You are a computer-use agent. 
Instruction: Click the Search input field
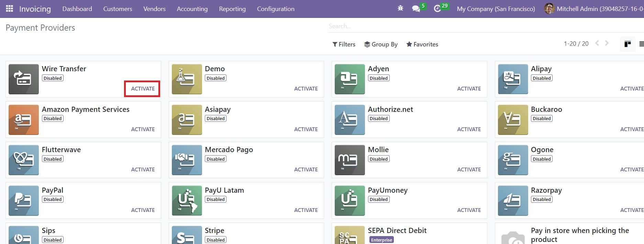pos(486,26)
